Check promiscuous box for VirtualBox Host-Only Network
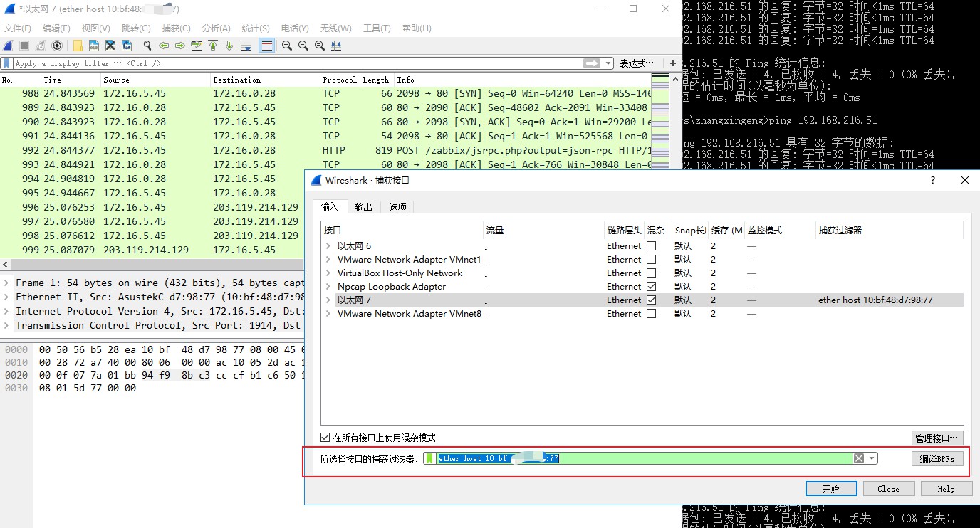 [x=651, y=273]
